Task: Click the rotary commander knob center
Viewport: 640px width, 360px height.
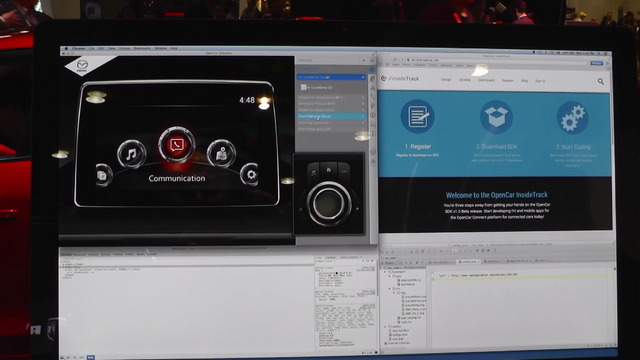Action: click(328, 203)
